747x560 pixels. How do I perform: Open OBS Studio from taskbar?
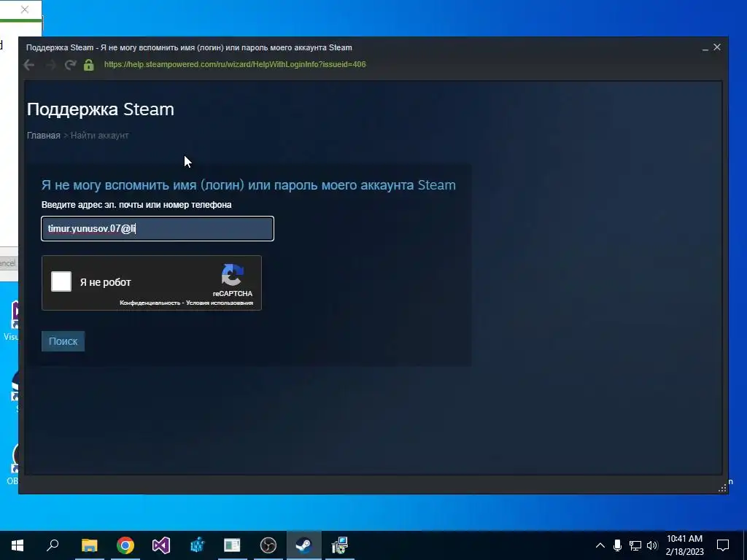[268, 545]
